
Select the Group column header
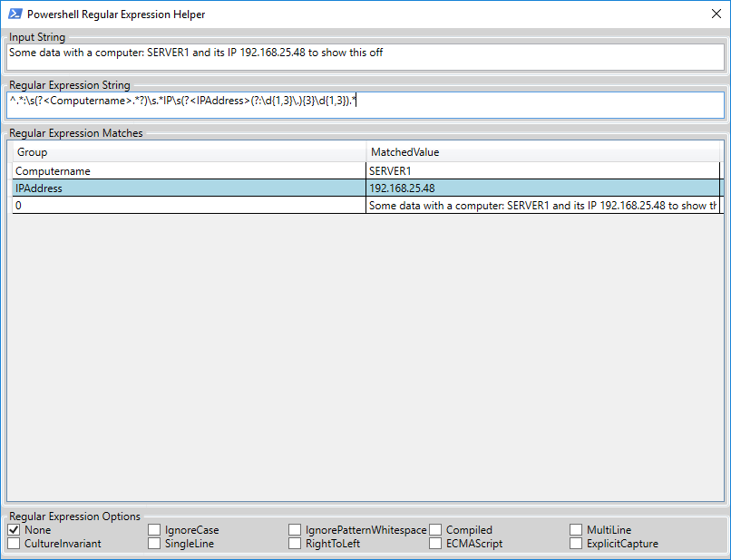coord(189,152)
